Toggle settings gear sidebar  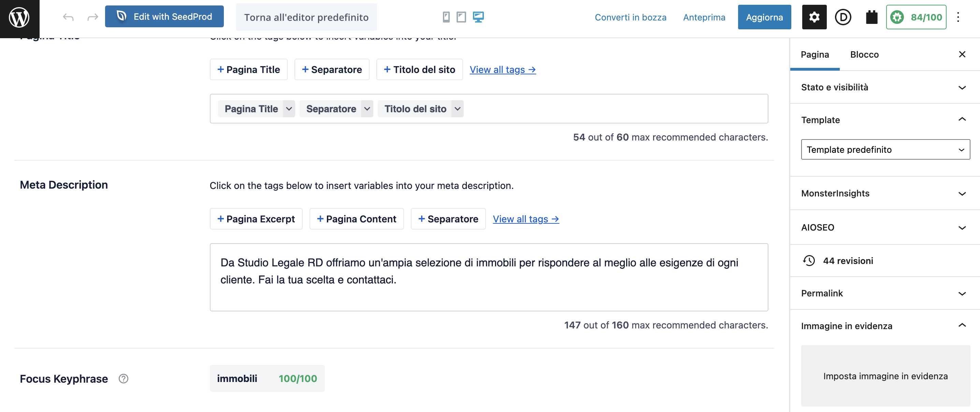(814, 17)
